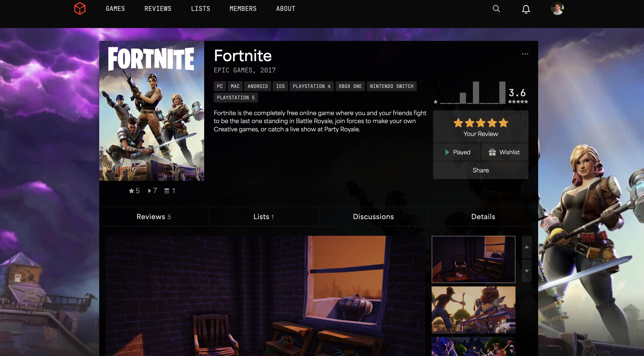Open the notifications bell
Viewport: 644px width, 356px height.
[x=526, y=9]
